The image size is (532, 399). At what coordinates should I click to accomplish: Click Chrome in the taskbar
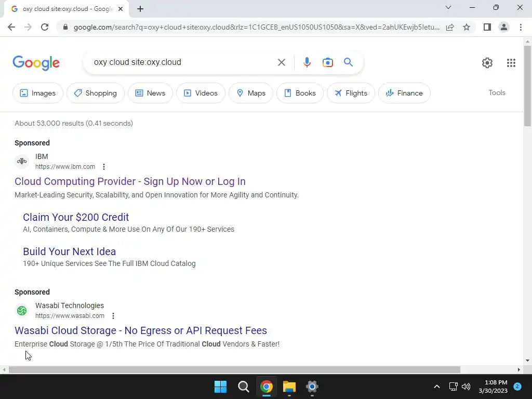coord(267,387)
